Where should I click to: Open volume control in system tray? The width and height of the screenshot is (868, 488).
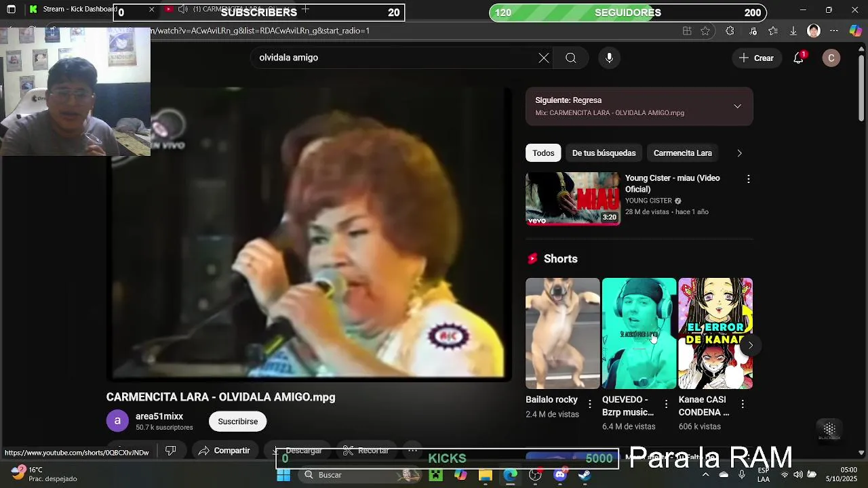click(x=797, y=474)
